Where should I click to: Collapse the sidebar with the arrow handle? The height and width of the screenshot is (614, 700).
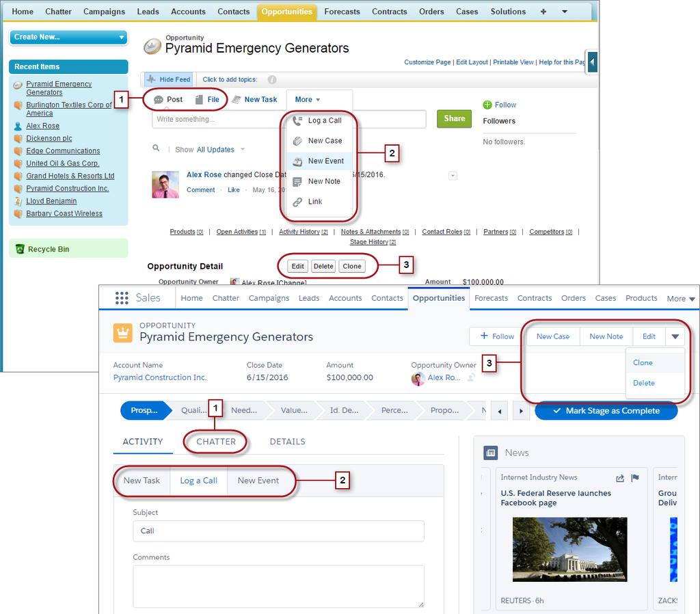(x=592, y=62)
